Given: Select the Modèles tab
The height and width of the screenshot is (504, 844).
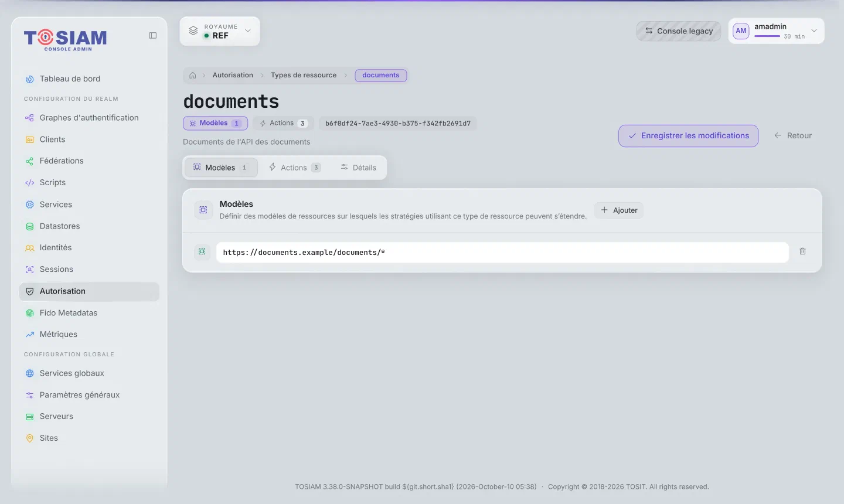Looking at the screenshot, I should 221,168.
